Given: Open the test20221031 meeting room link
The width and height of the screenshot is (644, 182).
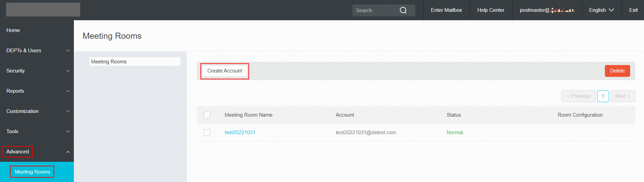Looking at the screenshot, I should pyautogui.click(x=240, y=132).
